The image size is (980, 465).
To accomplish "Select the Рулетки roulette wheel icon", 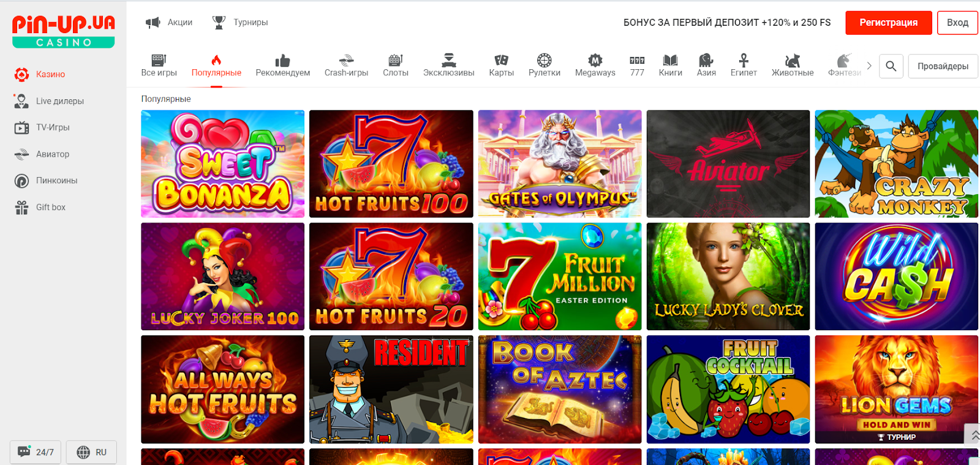I will pyautogui.click(x=544, y=60).
